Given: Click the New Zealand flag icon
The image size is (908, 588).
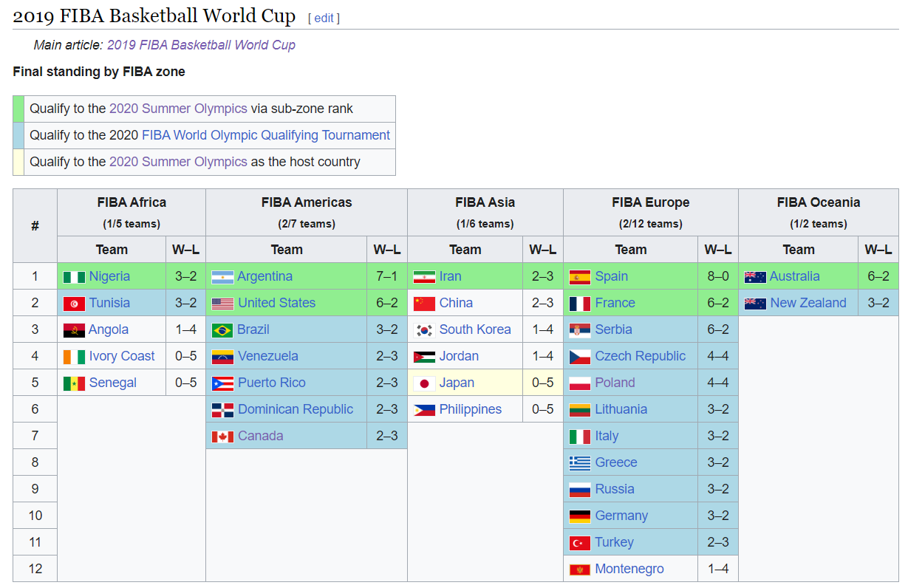Looking at the screenshot, I should pyautogui.click(x=755, y=304).
